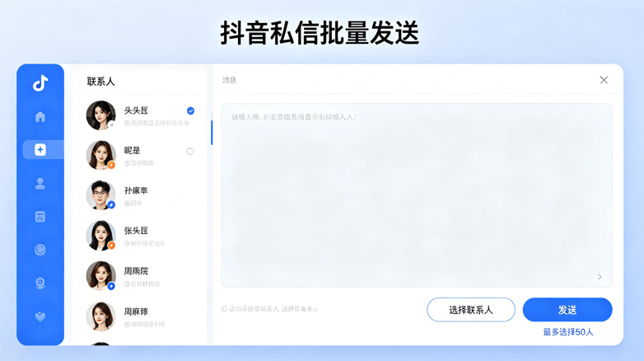Click the contact list blue scrollbar
The image size is (644, 361).
point(212,132)
